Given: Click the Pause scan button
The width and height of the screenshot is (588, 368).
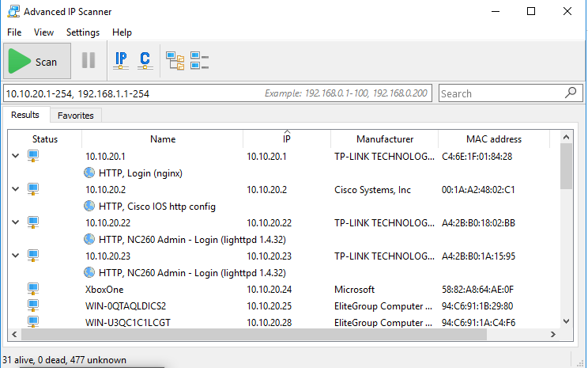Looking at the screenshot, I should (x=89, y=60).
